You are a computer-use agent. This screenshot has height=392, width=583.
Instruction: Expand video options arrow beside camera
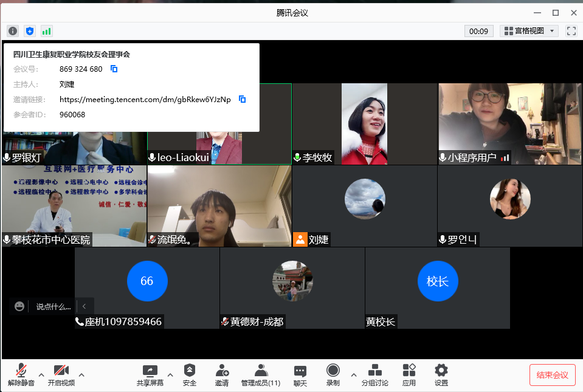pos(81,374)
